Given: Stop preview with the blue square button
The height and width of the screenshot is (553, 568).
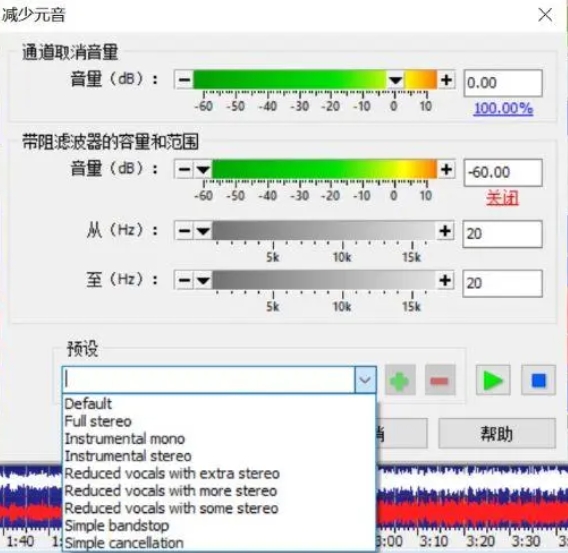Looking at the screenshot, I should point(538,380).
